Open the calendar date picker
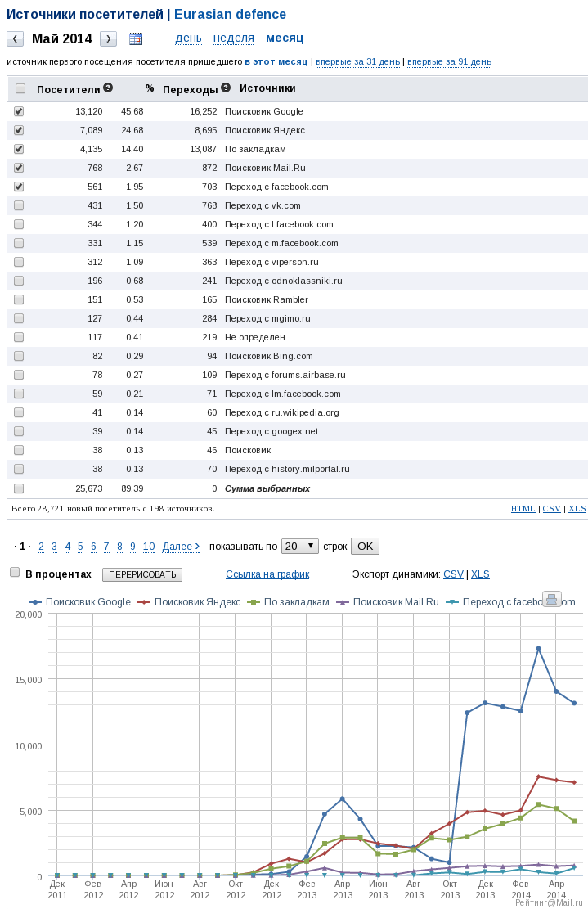 (x=136, y=38)
